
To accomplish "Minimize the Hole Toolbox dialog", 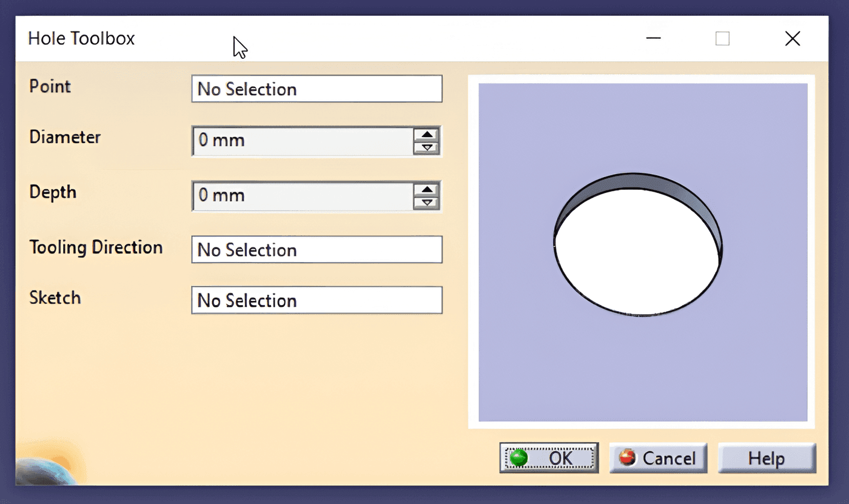I will [653, 39].
